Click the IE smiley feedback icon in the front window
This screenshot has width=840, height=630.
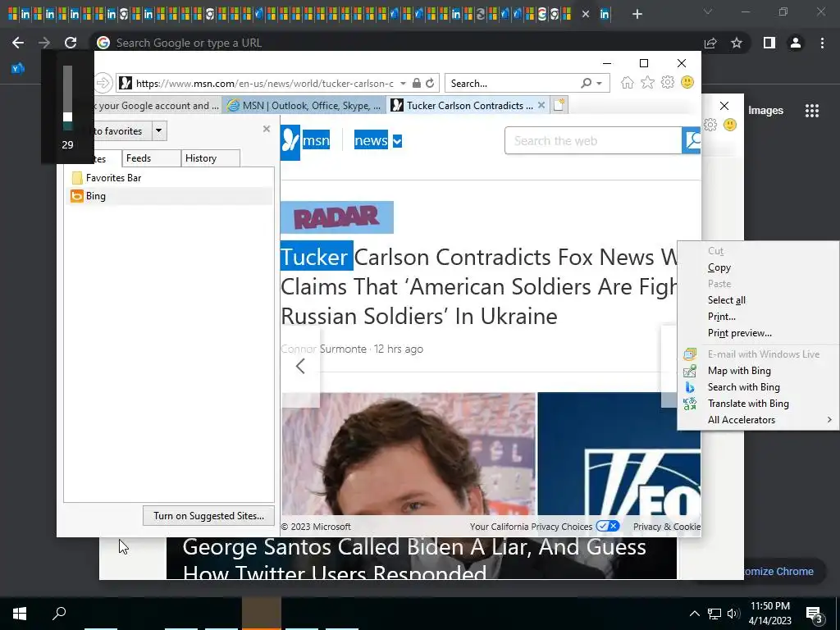pyautogui.click(x=687, y=82)
